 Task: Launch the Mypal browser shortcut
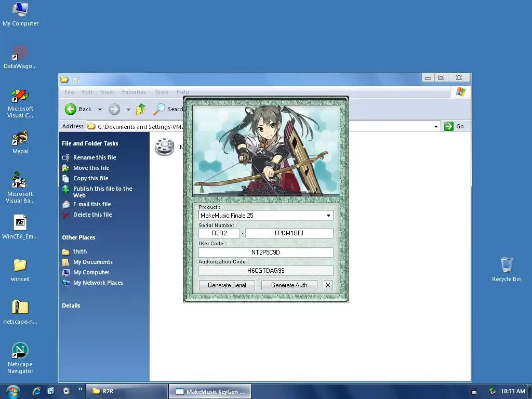click(20, 142)
